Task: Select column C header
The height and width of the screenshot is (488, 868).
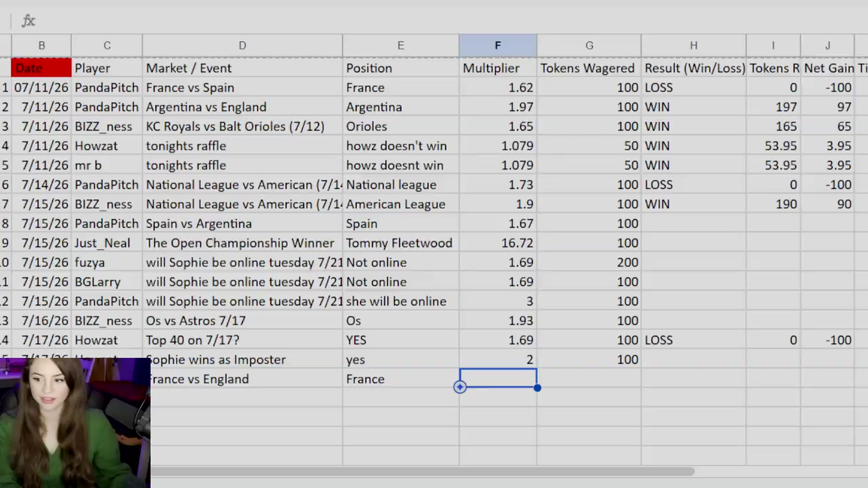Action: click(x=107, y=46)
